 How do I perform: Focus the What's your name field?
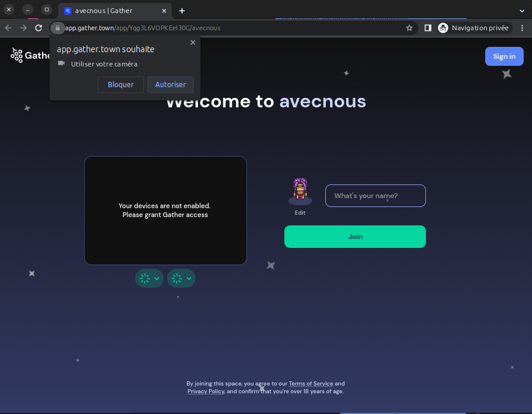click(x=375, y=196)
